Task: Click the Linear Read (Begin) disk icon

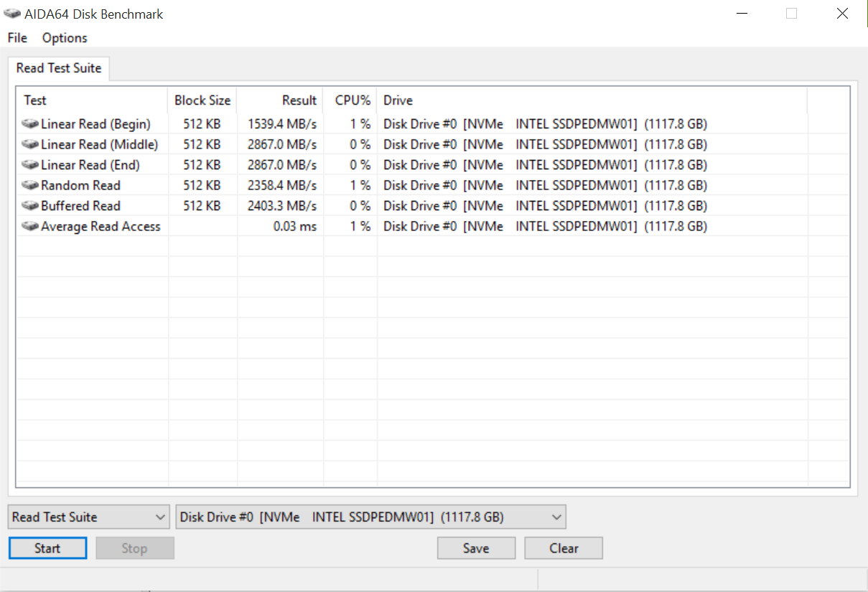Action: 30,124
